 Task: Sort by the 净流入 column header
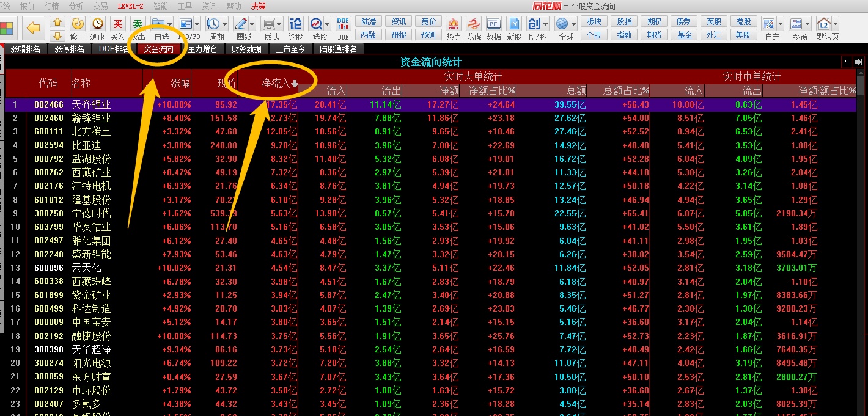(x=280, y=83)
